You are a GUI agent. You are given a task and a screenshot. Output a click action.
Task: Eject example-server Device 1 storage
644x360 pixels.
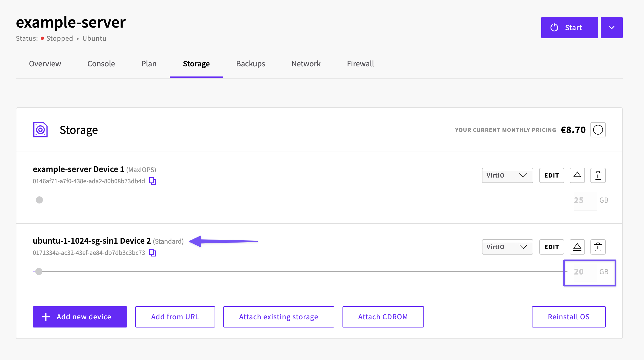577,175
